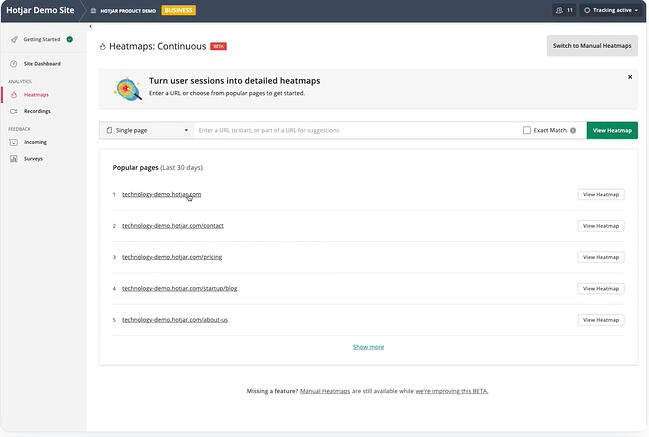Open technology-demo.hotjar.com link
Viewport: 649px width, 437px height.
[161, 194]
